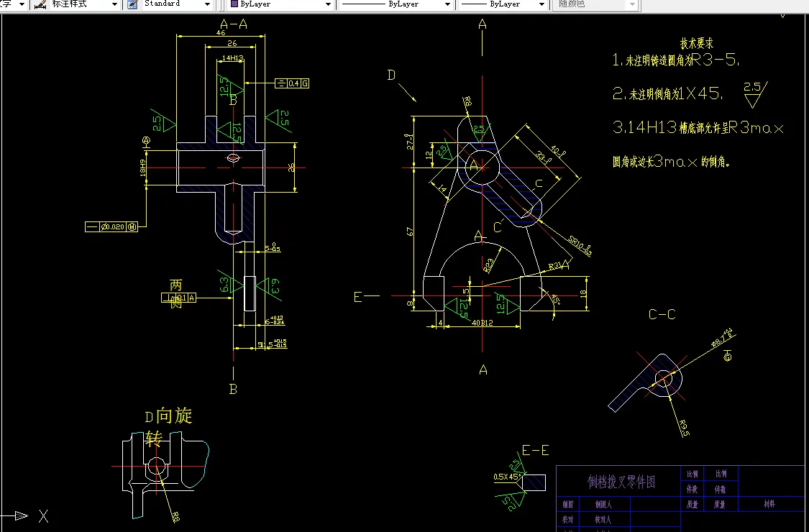Expand the 标注样式 dimension style dropdown

point(114,4)
